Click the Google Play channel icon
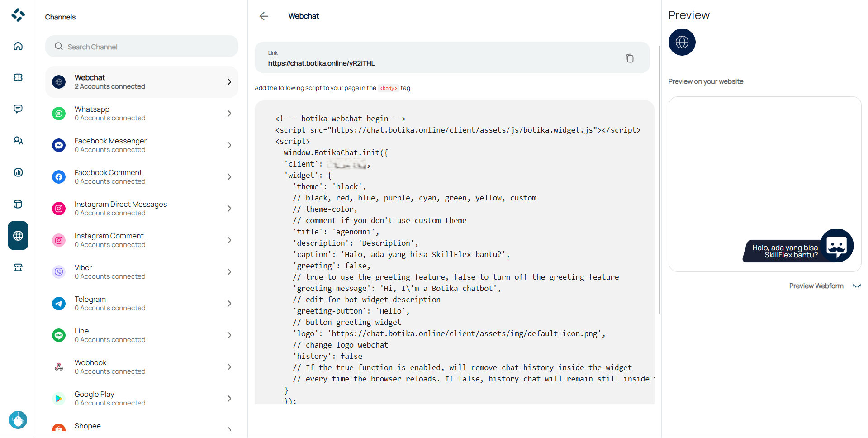Screen dimensions: 868x438 [59, 399]
